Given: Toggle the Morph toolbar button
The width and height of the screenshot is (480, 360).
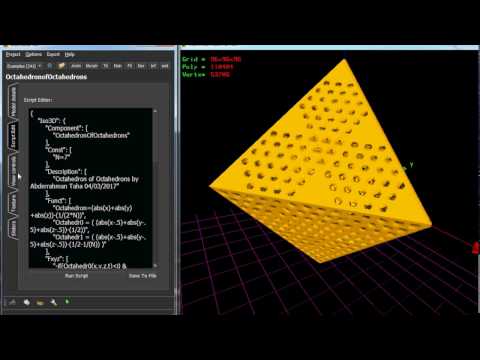Looking at the screenshot, I should point(92,66).
